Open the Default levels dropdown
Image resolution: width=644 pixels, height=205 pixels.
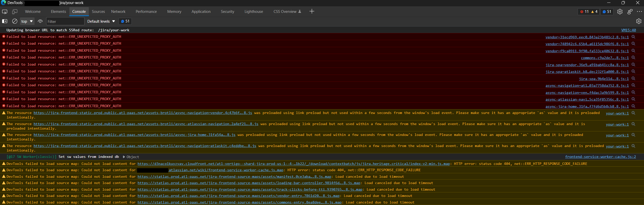click(101, 21)
